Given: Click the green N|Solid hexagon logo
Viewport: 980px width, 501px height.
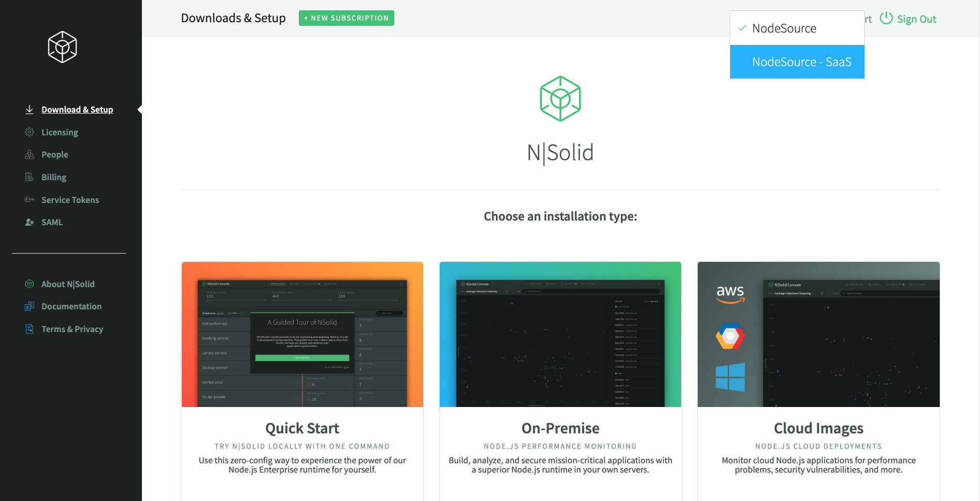Looking at the screenshot, I should point(560,99).
